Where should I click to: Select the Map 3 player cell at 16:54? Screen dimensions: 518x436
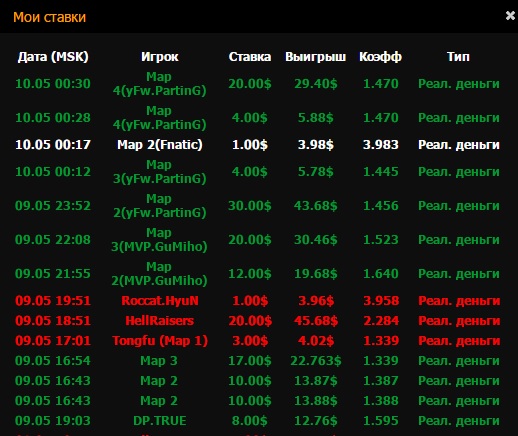(x=159, y=361)
